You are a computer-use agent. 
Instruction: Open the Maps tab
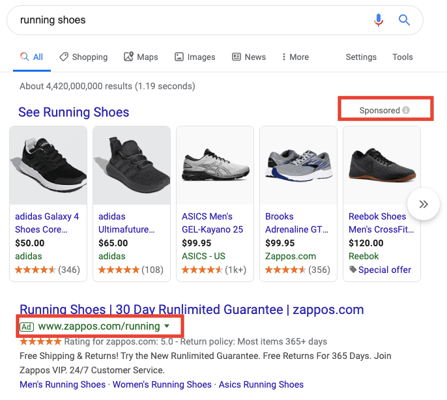141,57
